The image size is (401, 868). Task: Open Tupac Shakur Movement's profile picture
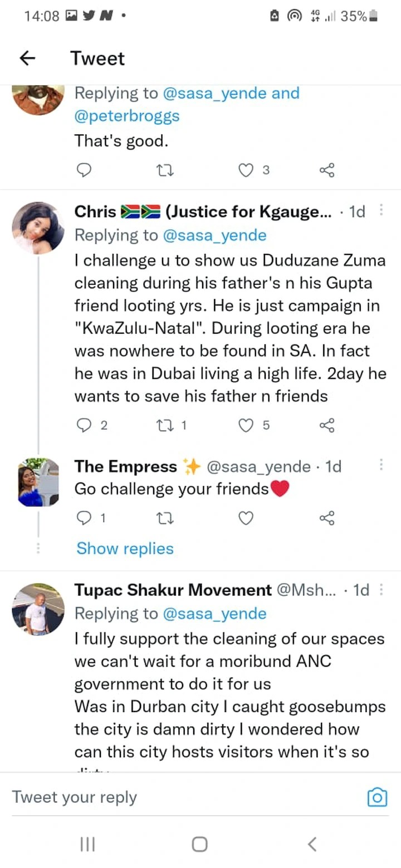tap(38, 609)
